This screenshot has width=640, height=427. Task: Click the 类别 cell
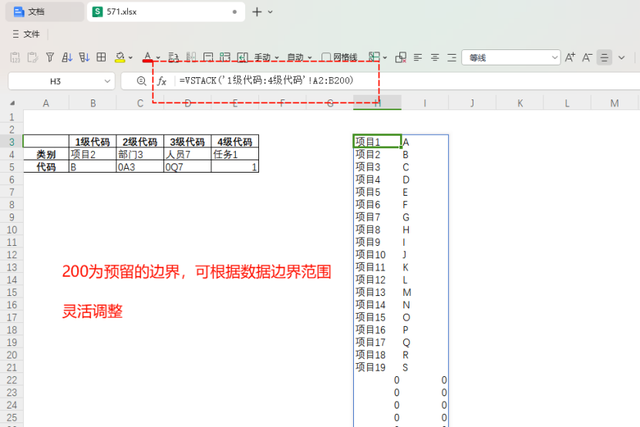(46, 154)
